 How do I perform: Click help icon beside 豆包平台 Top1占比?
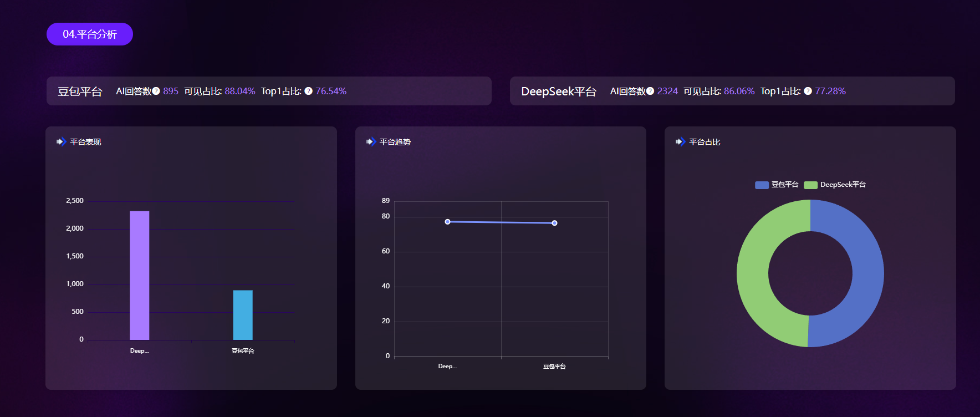308,91
